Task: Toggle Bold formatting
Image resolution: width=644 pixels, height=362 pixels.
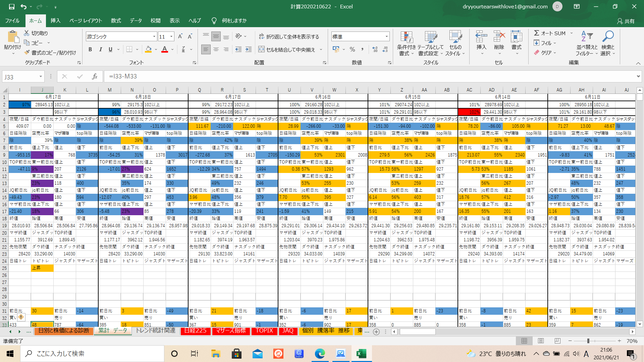Action: point(90,50)
